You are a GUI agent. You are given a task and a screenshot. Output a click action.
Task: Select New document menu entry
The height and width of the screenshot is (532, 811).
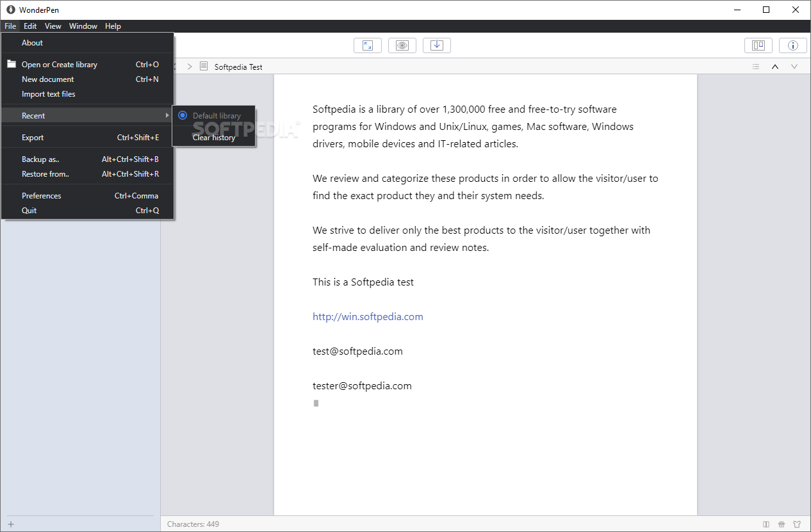(88, 79)
